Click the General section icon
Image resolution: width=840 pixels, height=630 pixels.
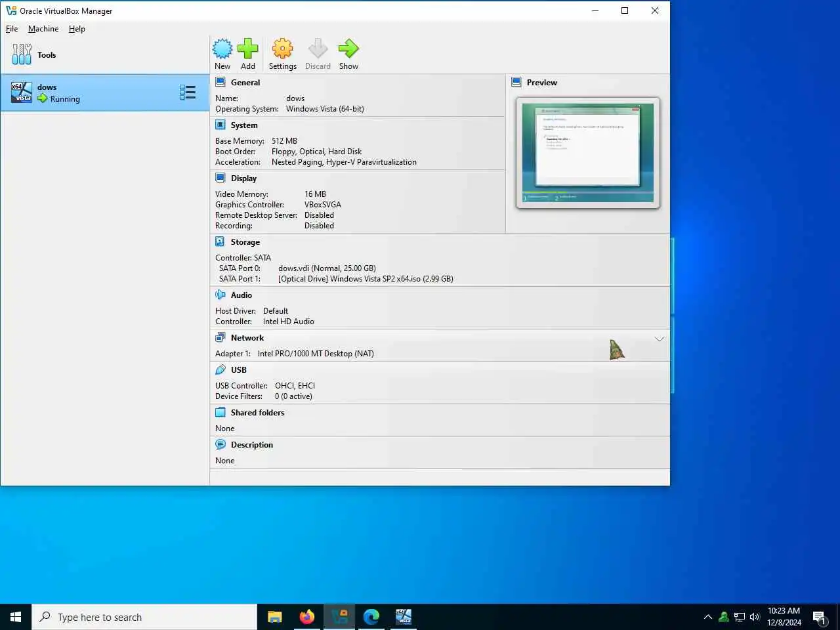[x=220, y=83]
